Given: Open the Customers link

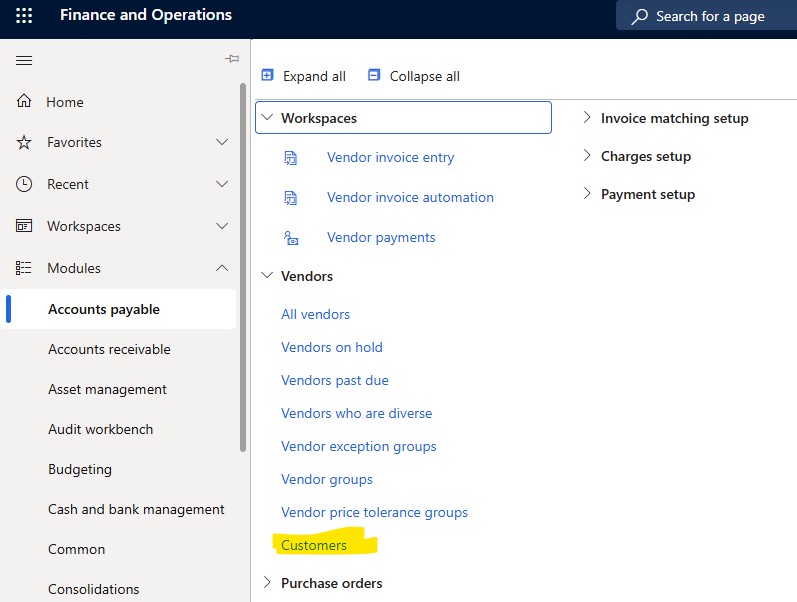Looking at the screenshot, I should click(314, 545).
